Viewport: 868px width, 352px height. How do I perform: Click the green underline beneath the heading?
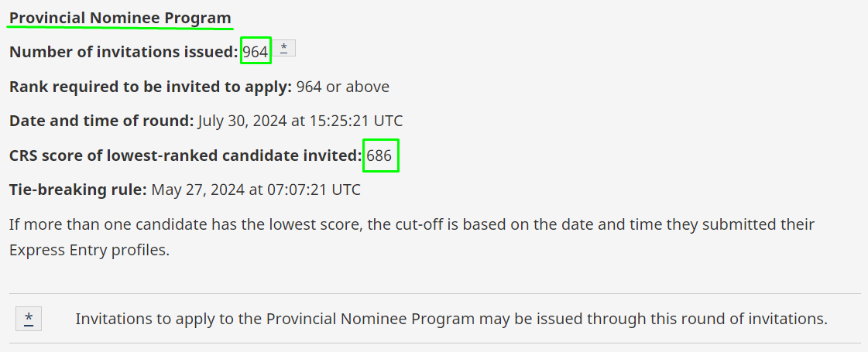pyautogui.click(x=121, y=26)
